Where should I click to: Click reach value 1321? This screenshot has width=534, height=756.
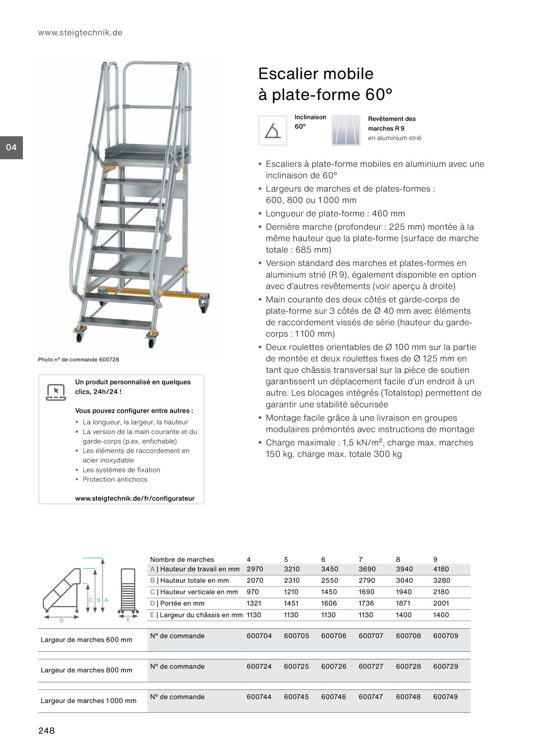[x=254, y=603]
